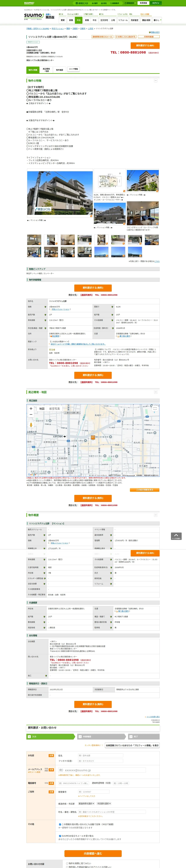Click the help icon beside 間取り
Screen dimensions: 186x868
click(x=112, y=307)
